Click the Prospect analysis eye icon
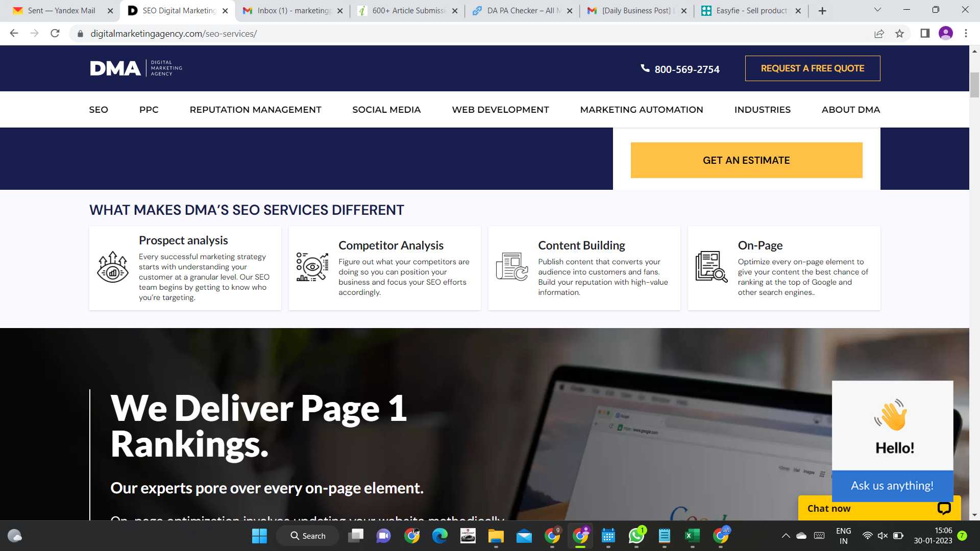This screenshot has width=980, height=551. tap(112, 267)
